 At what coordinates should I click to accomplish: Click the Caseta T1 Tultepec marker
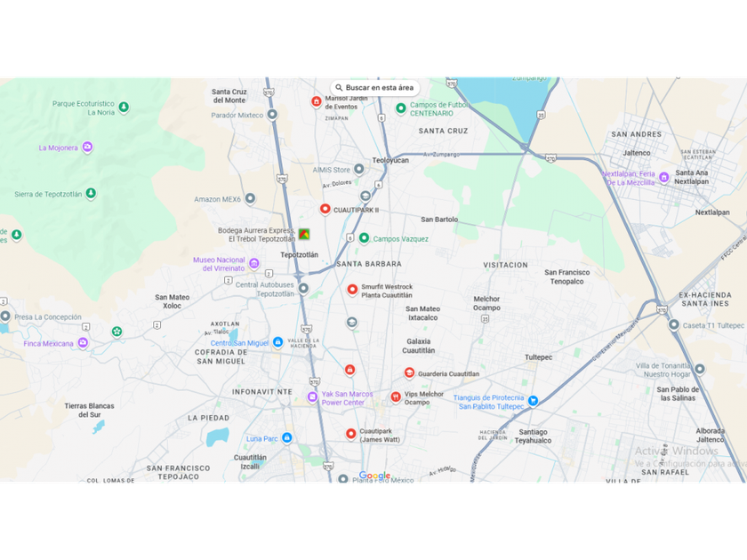[674, 324]
